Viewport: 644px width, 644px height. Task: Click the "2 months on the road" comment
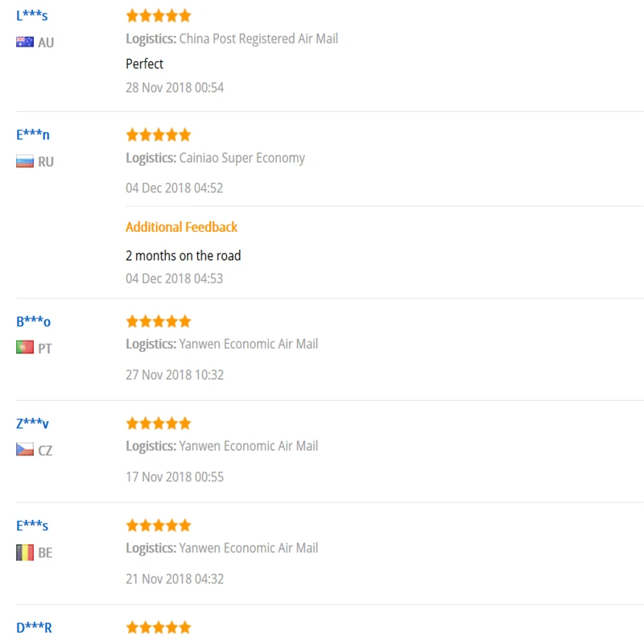tap(184, 255)
